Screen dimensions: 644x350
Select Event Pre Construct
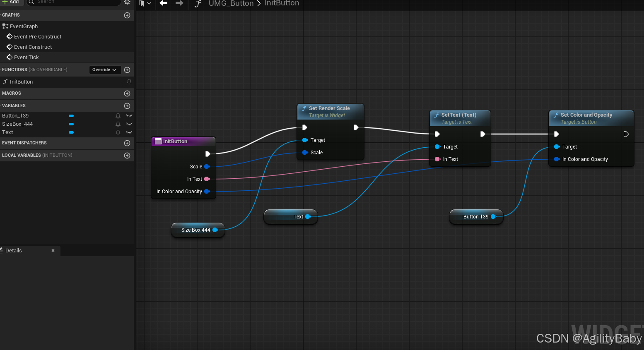(x=38, y=37)
